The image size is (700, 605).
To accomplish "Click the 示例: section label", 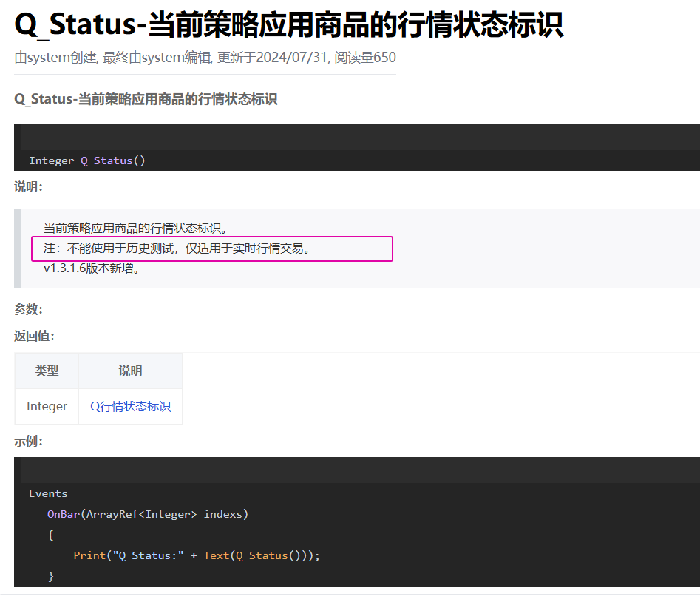I will [x=28, y=442].
